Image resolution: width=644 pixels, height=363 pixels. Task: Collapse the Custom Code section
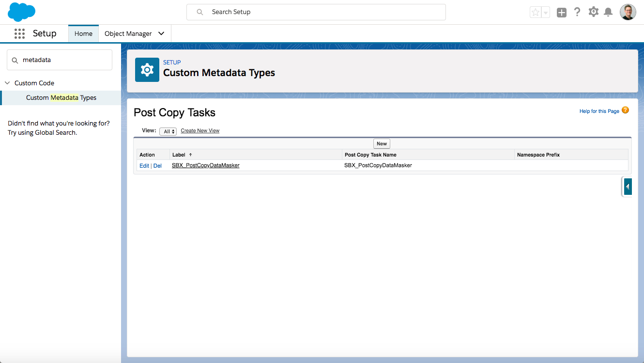7,83
